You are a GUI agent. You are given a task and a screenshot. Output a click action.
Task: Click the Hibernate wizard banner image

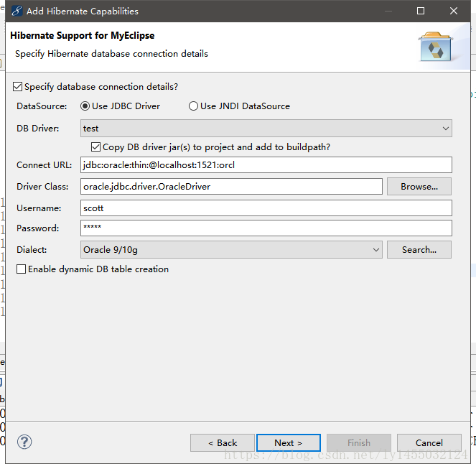click(x=435, y=47)
